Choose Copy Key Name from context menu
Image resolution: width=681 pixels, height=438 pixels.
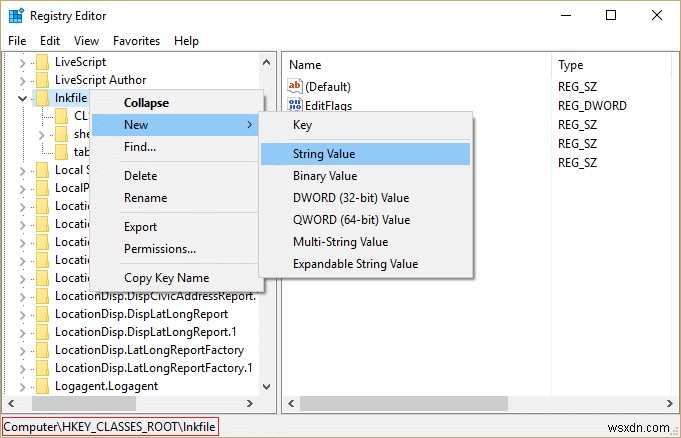[x=166, y=278]
